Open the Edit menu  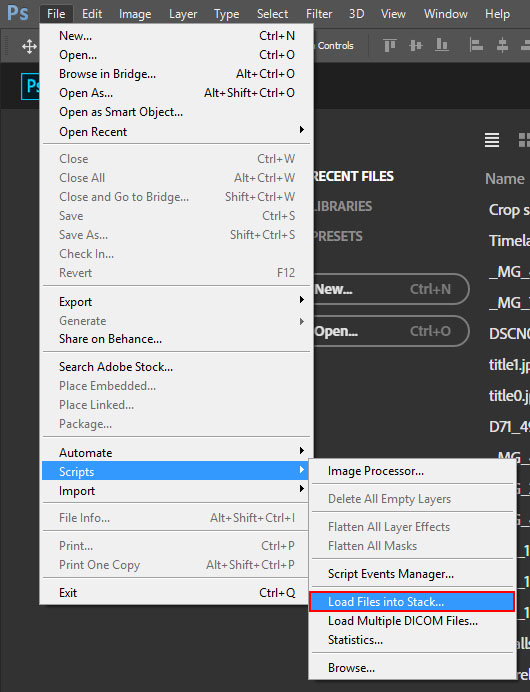pos(92,14)
